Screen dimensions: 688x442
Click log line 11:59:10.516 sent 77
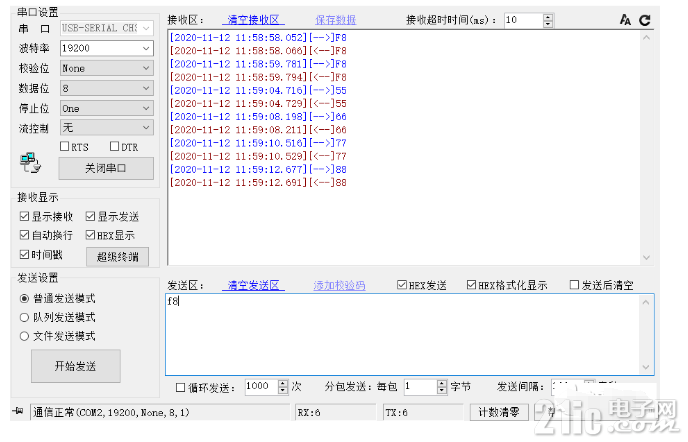(258, 143)
